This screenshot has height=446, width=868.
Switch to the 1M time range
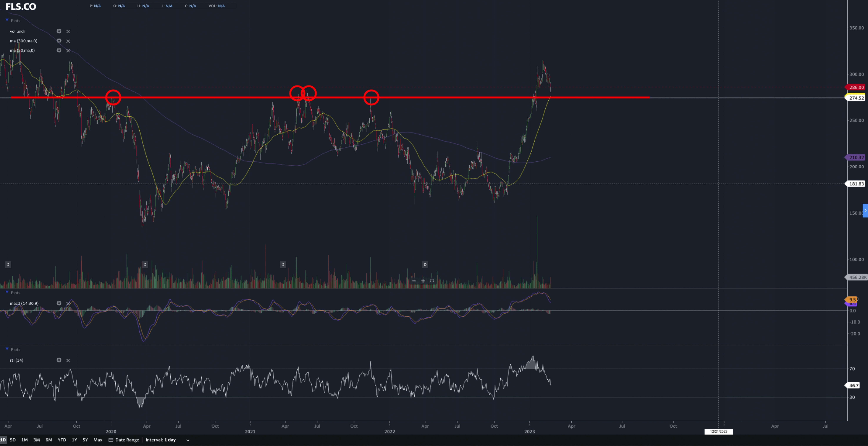(x=25, y=440)
